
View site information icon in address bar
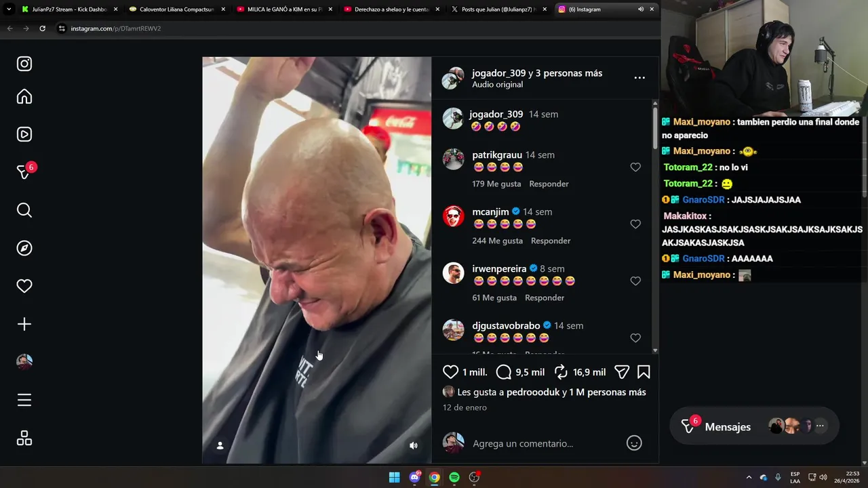click(62, 28)
